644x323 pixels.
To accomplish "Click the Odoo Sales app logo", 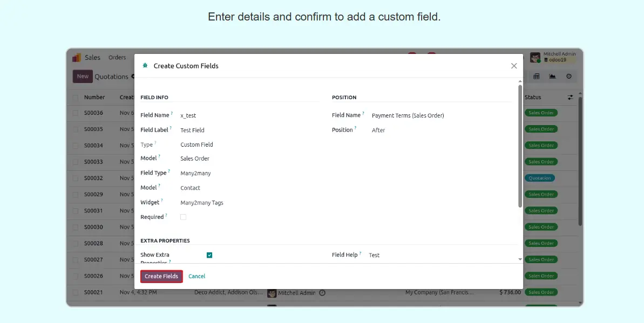I will [x=77, y=58].
